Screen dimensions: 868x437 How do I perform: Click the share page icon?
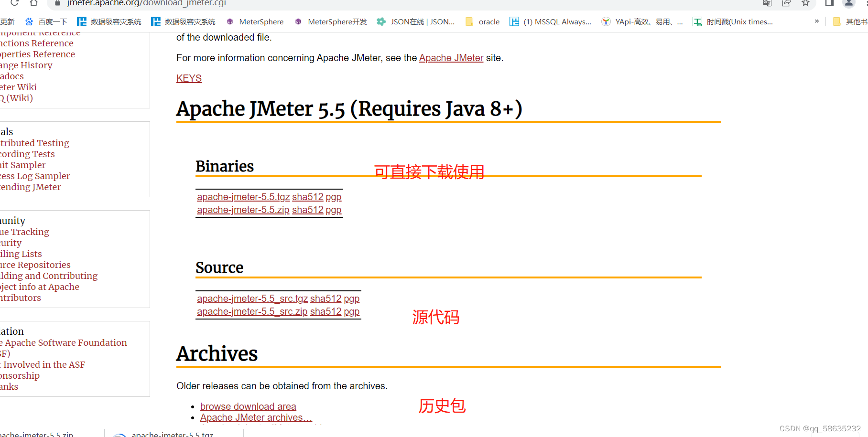point(786,3)
